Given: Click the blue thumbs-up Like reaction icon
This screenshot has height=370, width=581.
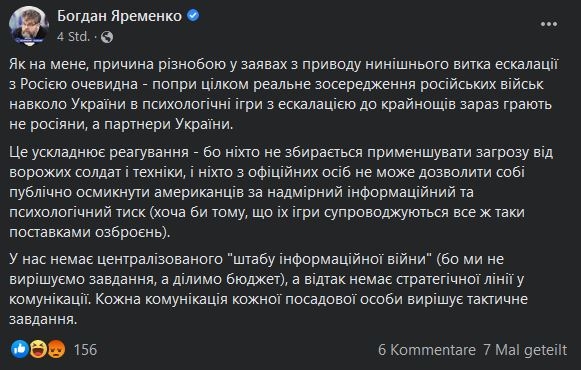Looking at the screenshot, I should tap(20, 349).
